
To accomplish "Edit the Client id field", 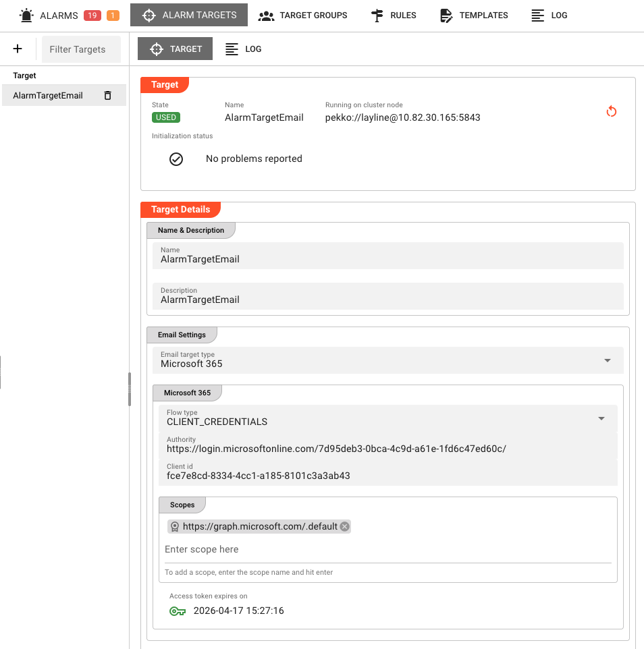I will [x=388, y=472].
